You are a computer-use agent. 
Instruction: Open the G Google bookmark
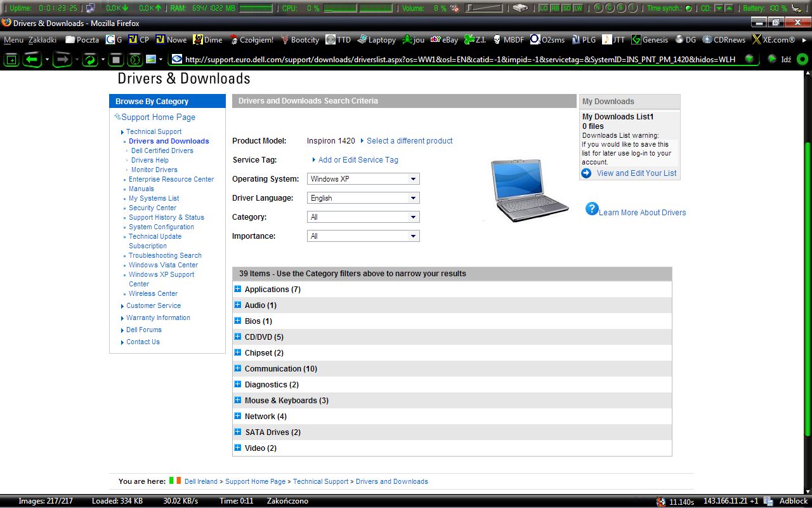click(x=114, y=39)
